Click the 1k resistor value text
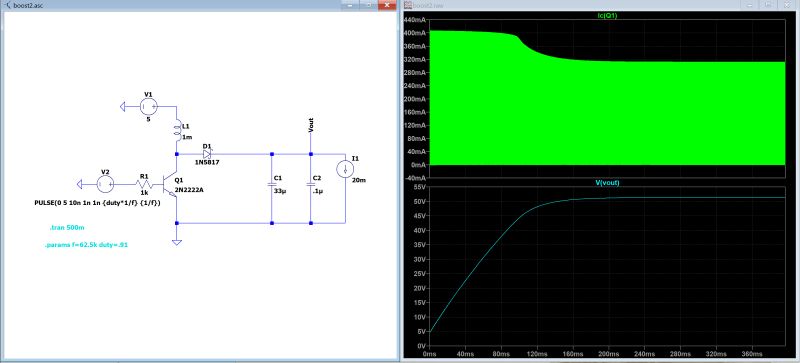Viewport: 800px width, 363px height. tap(144, 193)
